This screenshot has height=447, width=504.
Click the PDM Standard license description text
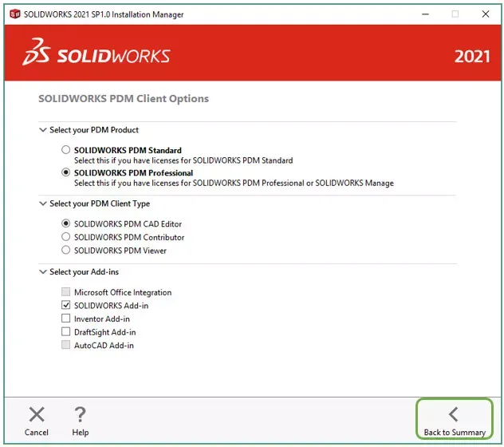[x=183, y=160]
